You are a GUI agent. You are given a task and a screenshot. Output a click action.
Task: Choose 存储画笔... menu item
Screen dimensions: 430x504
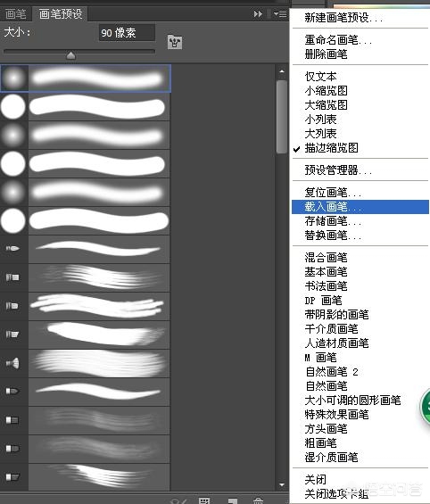(333, 221)
